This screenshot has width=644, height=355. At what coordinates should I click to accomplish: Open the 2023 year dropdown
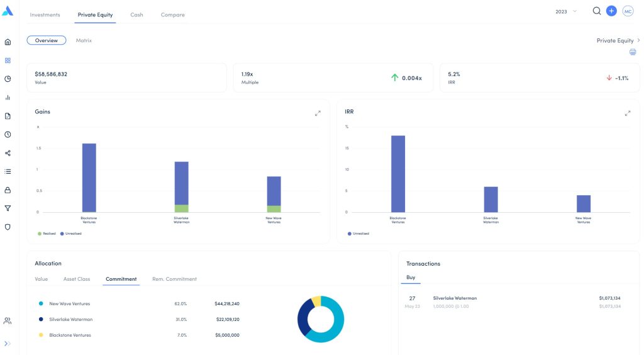point(565,12)
